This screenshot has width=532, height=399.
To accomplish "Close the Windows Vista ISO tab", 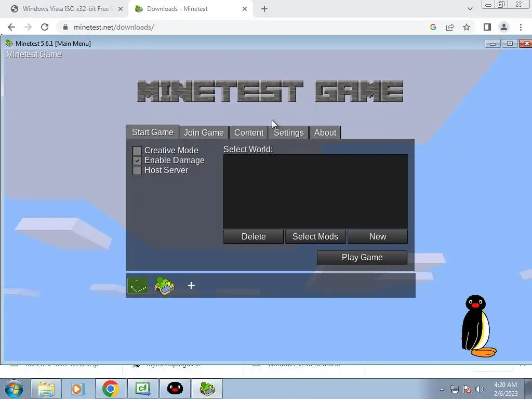I will (121, 9).
